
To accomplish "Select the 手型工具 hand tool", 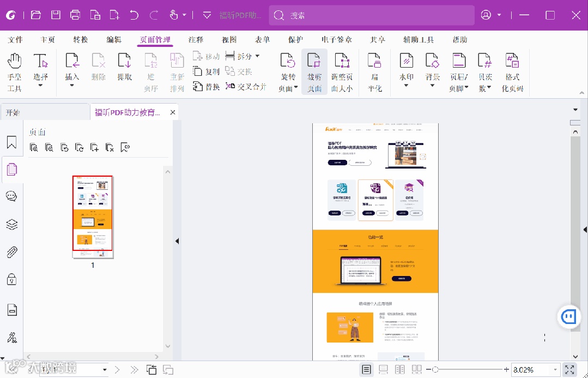I will pyautogui.click(x=14, y=71).
